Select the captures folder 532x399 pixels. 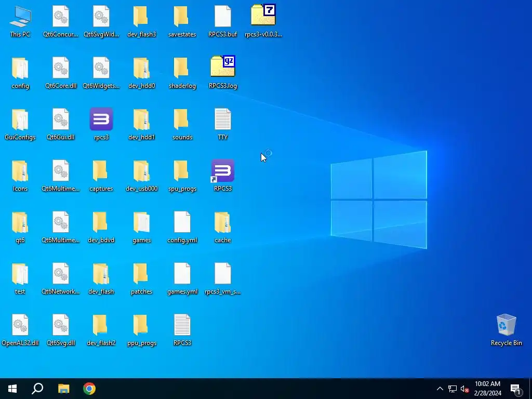click(x=101, y=176)
